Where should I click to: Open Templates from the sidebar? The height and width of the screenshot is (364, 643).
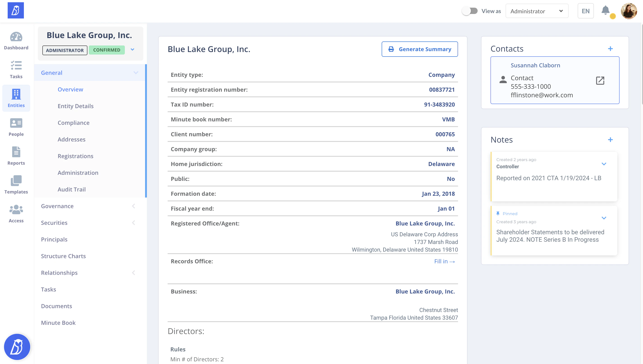click(x=16, y=184)
